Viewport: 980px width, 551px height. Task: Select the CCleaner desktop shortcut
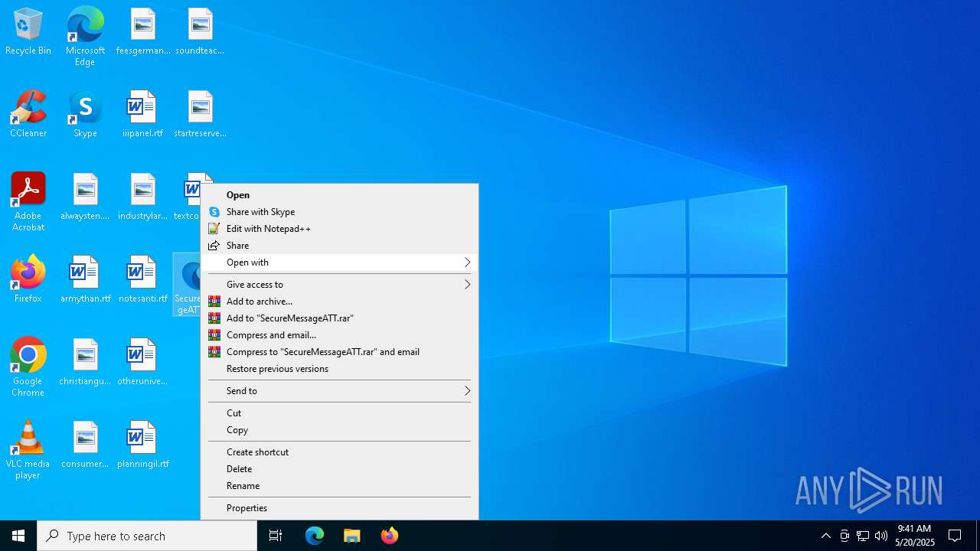pos(28,115)
